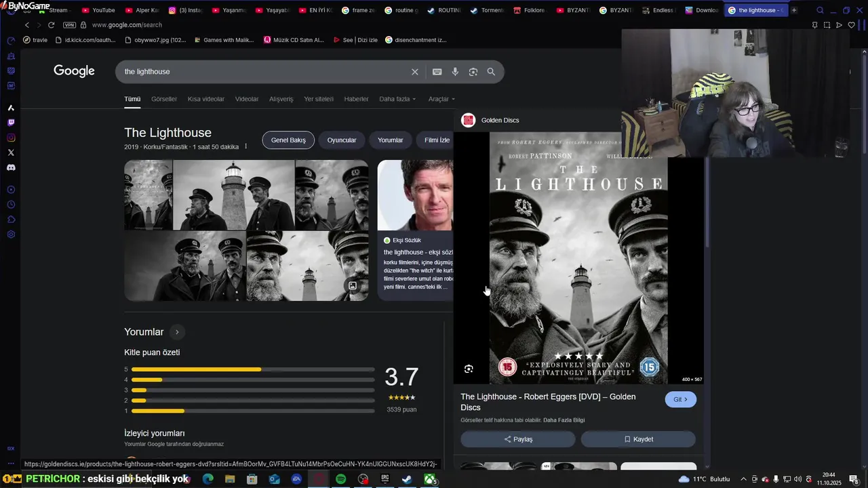The width and height of the screenshot is (868, 488).
Task: Switch to the Haberler tab
Action: (x=356, y=99)
